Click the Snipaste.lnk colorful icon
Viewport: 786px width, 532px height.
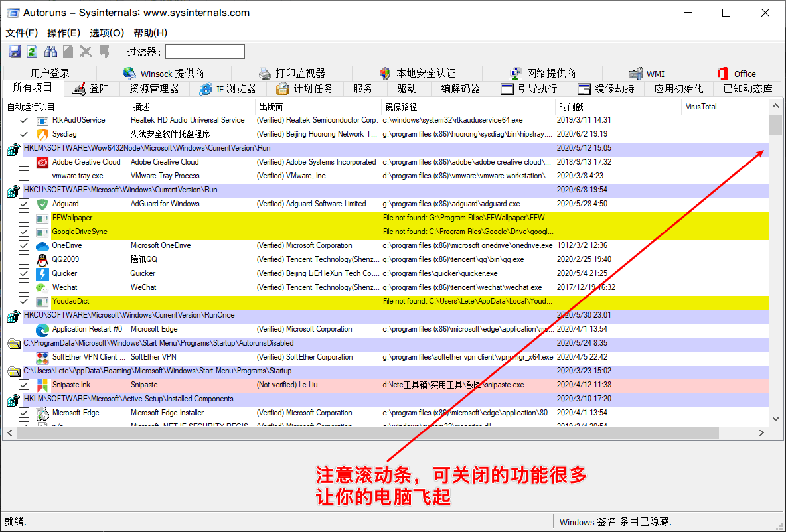coord(42,385)
